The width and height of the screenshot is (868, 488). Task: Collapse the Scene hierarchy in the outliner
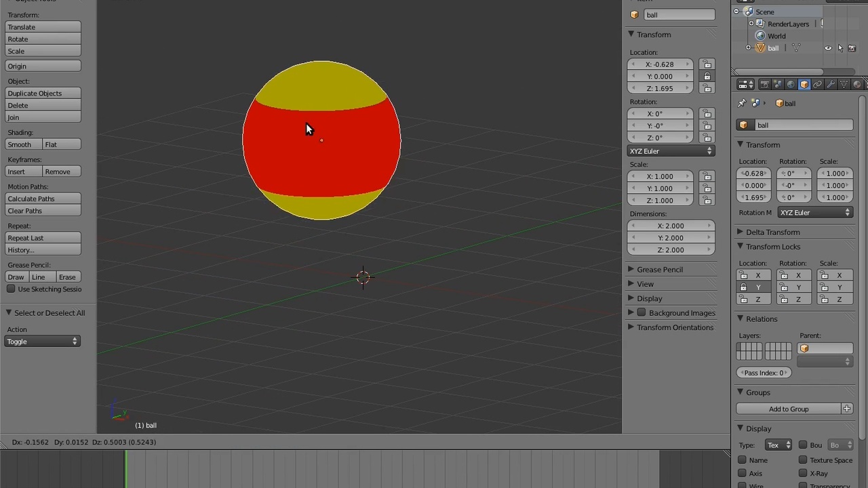(738, 12)
